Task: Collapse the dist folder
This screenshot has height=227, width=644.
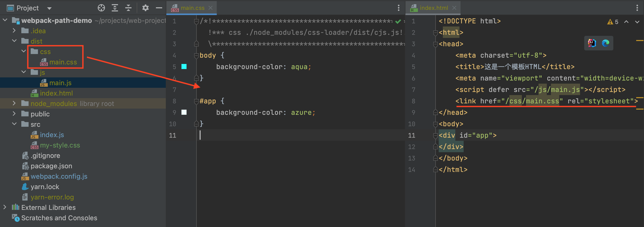Action: (x=14, y=41)
